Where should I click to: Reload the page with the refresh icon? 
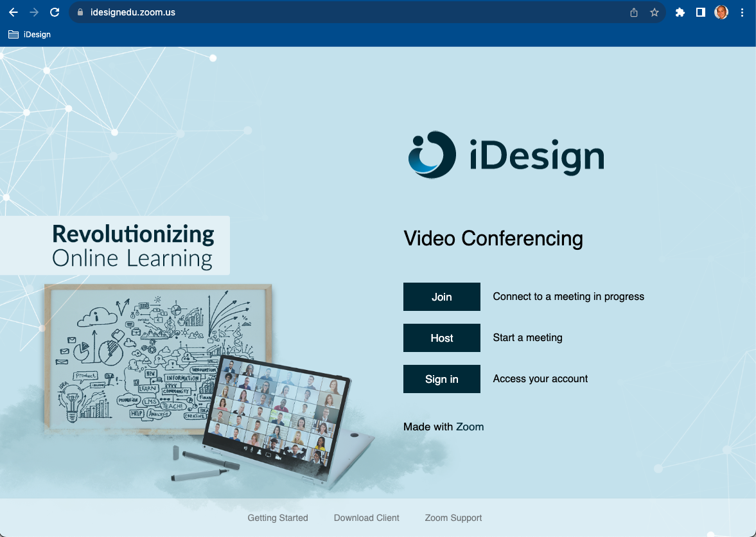(x=55, y=13)
